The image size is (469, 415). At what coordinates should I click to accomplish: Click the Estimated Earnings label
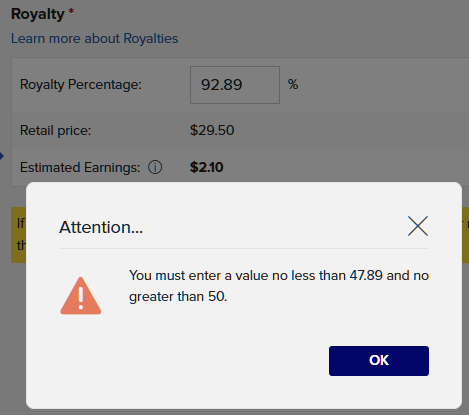point(80,167)
